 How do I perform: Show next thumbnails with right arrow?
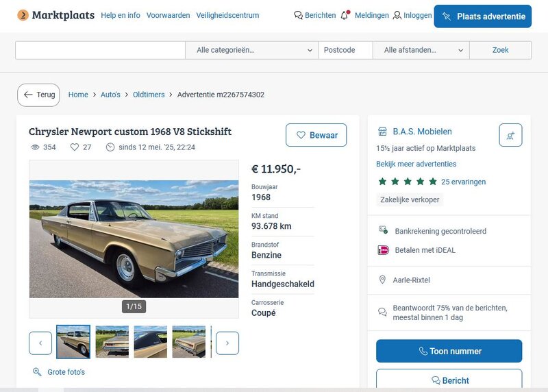point(227,343)
